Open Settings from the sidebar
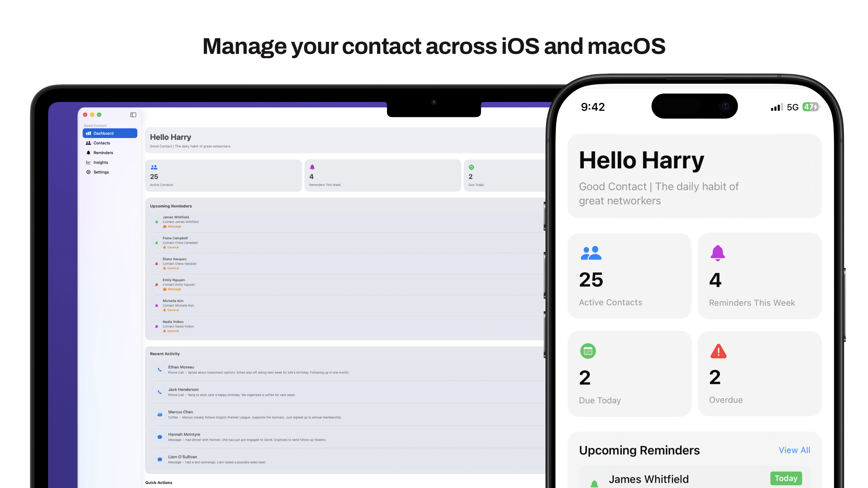The width and height of the screenshot is (868, 488). 101,172
